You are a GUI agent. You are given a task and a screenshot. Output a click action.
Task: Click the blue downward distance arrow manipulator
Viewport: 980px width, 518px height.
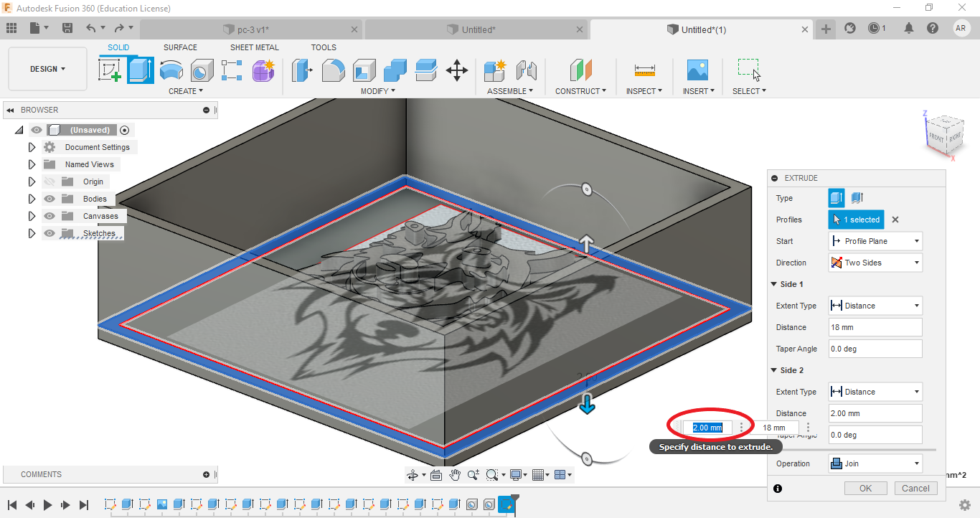coord(587,405)
